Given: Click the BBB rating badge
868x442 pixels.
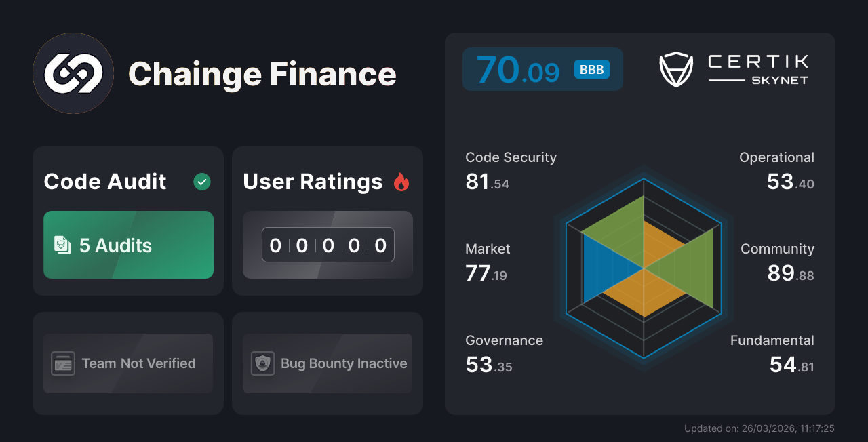Looking at the screenshot, I should tap(591, 68).
